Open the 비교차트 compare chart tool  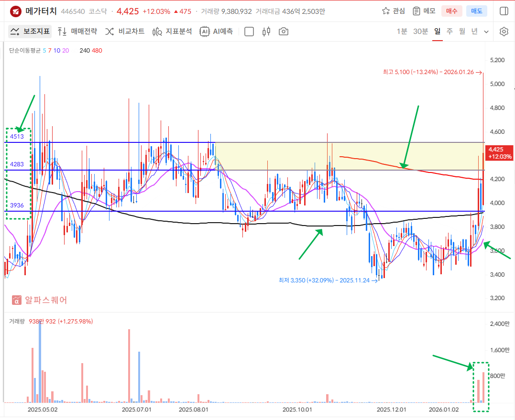coord(125,32)
